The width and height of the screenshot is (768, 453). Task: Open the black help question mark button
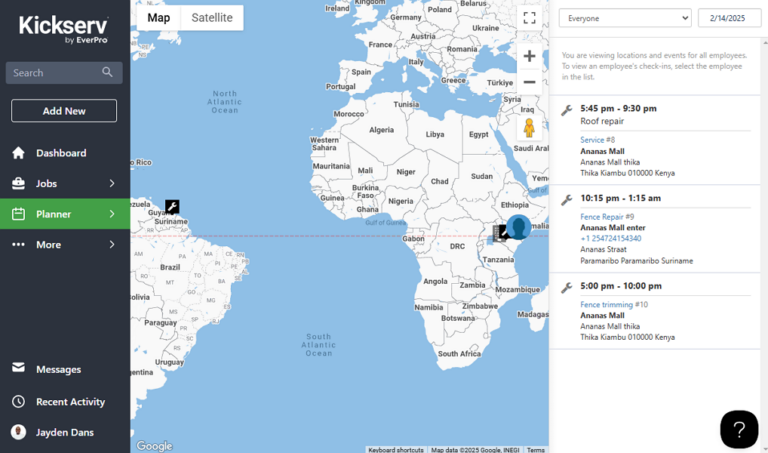739,429
